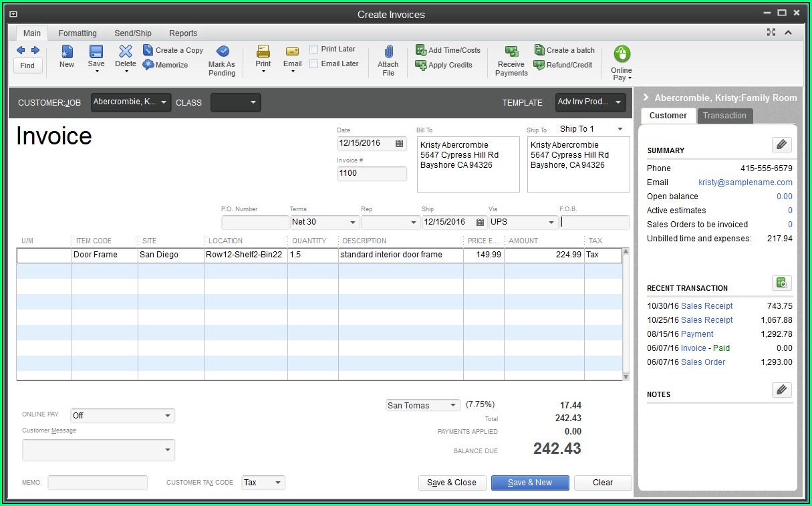Edit customer summary with pencil icon
812x506 pixels.
[x=781, y=144]
